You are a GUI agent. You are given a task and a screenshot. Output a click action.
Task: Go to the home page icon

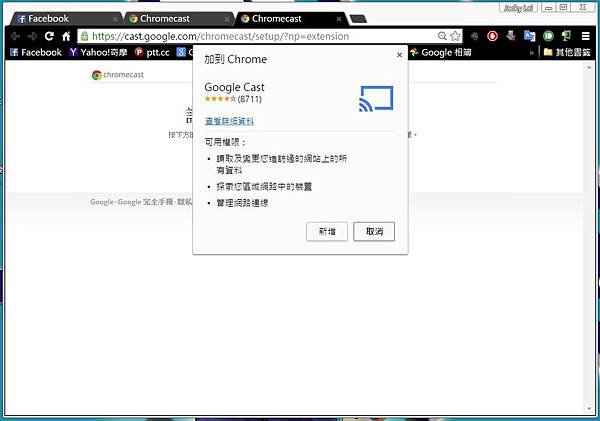[66, 36]
